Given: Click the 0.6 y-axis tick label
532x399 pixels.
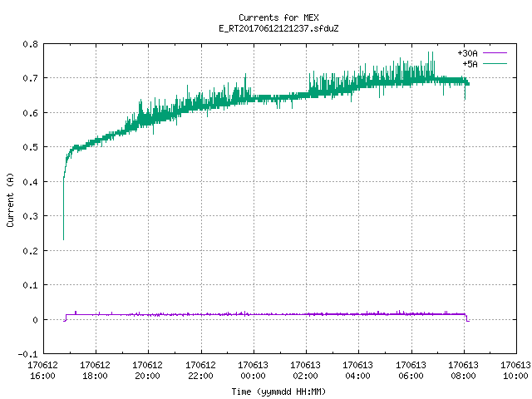Looking at the screenshot, I should coord(30,113).
